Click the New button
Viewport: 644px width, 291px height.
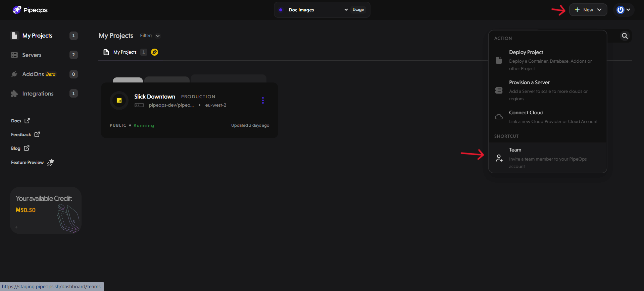[588, 10]
